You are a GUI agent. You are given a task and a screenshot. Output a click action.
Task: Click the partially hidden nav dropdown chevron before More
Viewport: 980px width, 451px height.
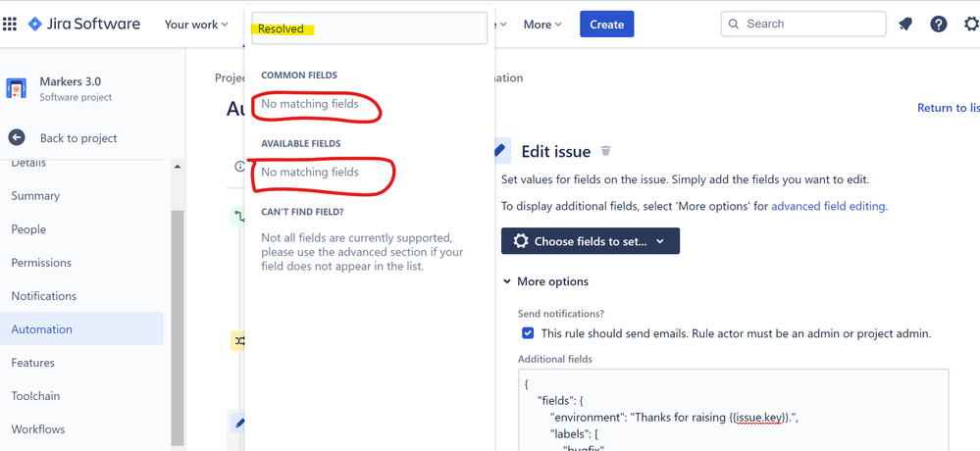[502, 25]
